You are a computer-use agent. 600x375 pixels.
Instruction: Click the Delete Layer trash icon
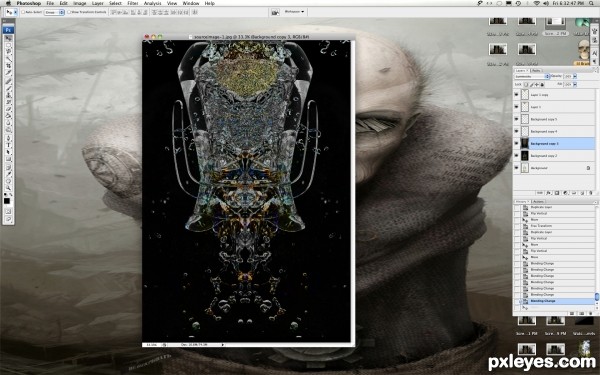[x=590, y=193]
